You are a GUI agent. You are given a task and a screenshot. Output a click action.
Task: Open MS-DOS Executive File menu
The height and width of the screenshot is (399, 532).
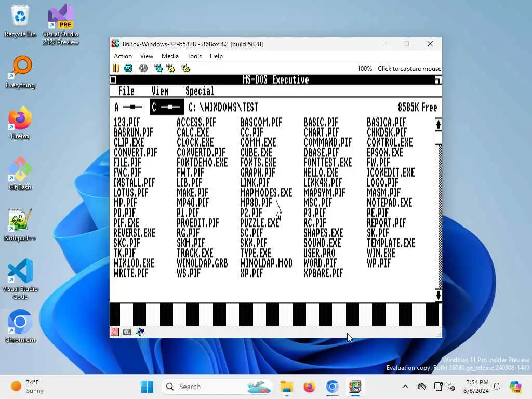point(126,91)
